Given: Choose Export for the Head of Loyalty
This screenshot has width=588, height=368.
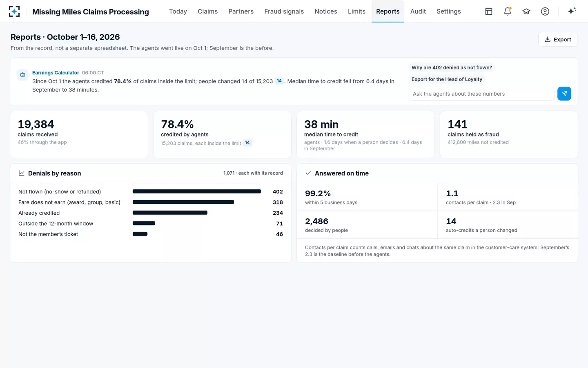Looking at the screenshot, I should point(447,79).
